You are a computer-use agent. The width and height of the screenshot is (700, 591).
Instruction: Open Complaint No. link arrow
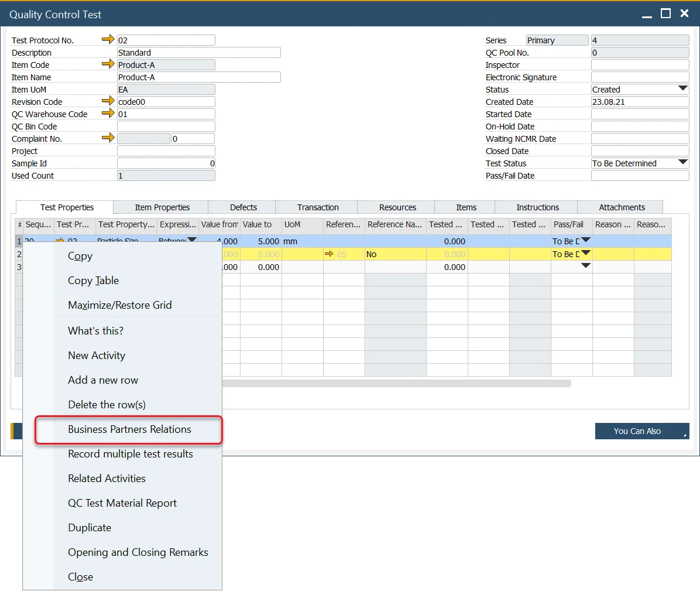click(108, 138)
